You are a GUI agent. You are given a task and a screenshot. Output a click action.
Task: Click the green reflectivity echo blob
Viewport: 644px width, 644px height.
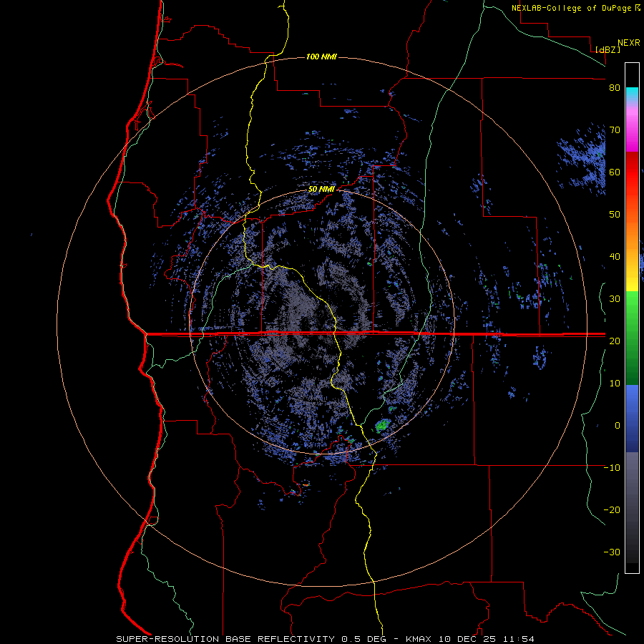coord(383,425)
